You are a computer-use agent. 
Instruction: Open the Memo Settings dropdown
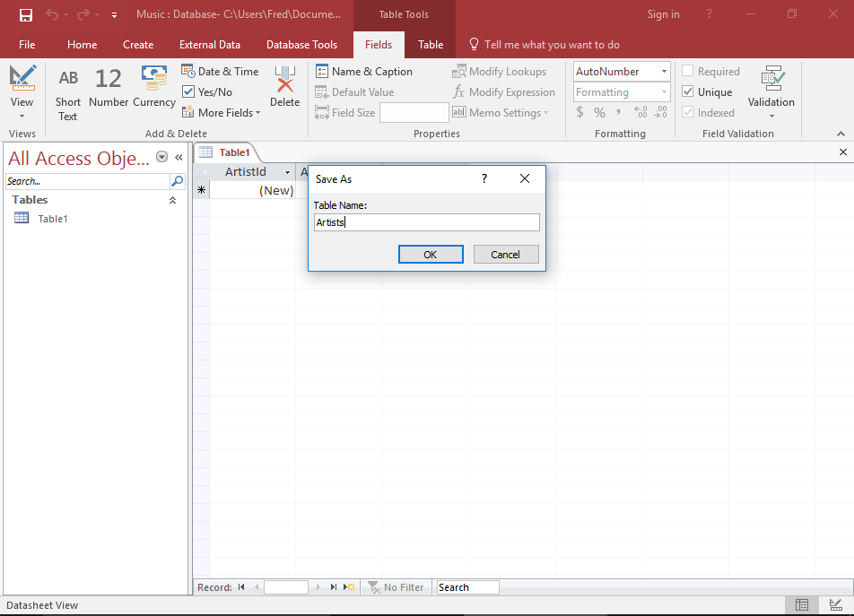[x=500, y=113]
